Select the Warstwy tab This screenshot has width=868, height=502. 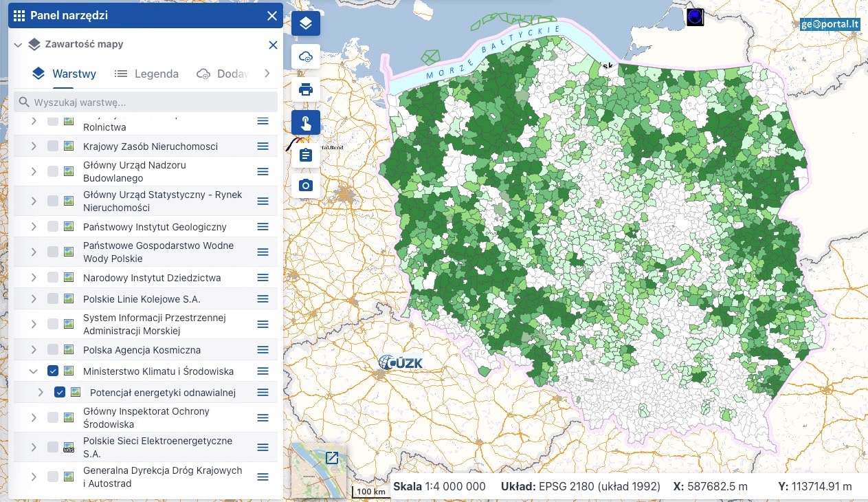click(x=64, y=74)
